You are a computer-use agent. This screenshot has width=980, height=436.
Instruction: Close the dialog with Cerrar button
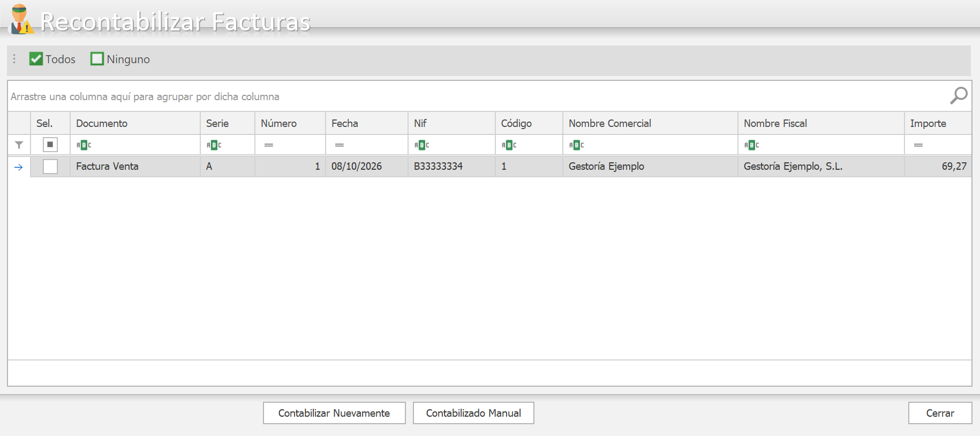[x=940, y=413]
